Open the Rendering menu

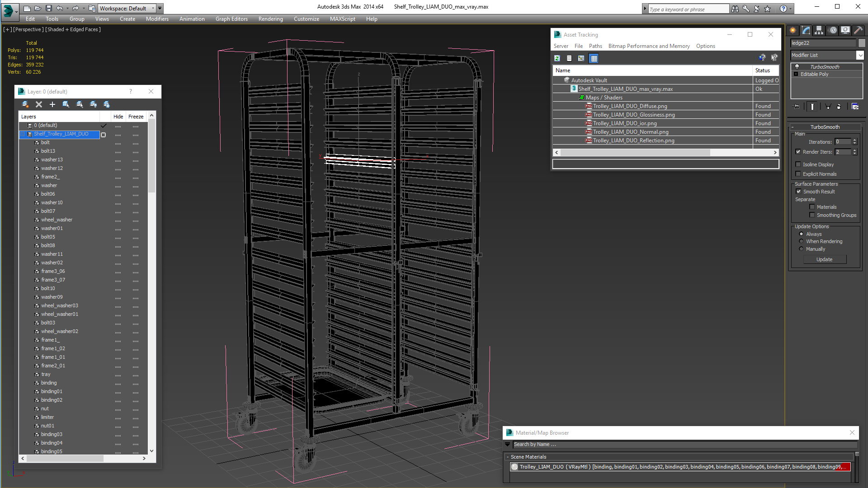coord(270,19)
